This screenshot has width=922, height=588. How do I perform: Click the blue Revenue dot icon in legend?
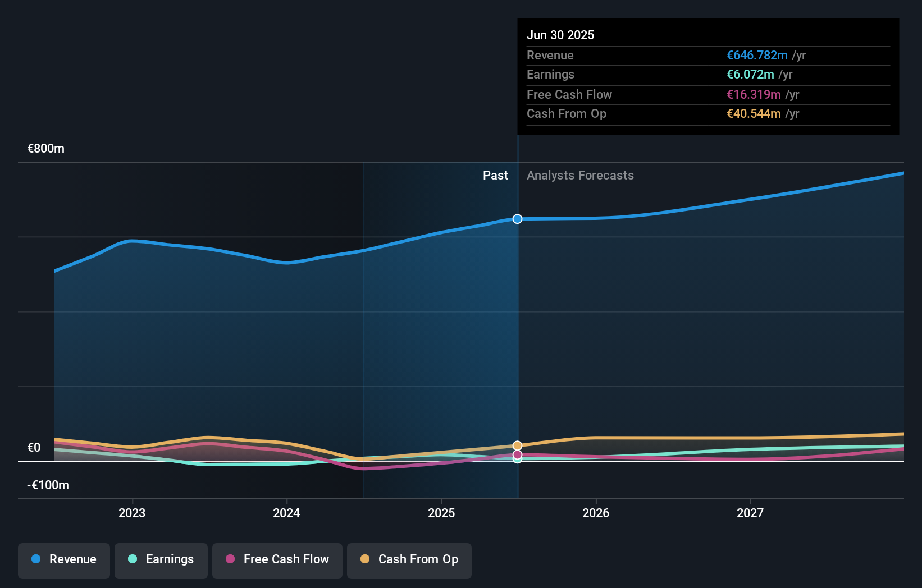pos(36,559)
